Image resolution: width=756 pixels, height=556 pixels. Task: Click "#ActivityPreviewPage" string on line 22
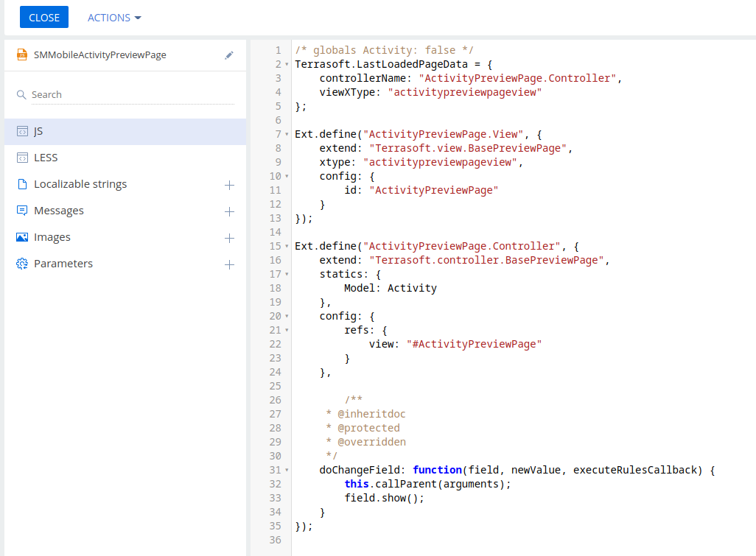pyautogui.click(x=474, y=344)
